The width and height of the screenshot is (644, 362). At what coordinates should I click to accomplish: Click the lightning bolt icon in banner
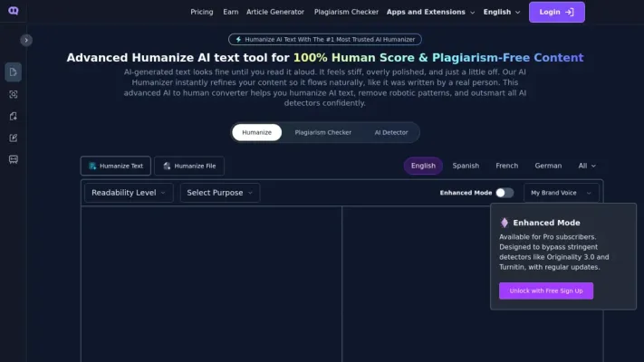pos(238,40)
